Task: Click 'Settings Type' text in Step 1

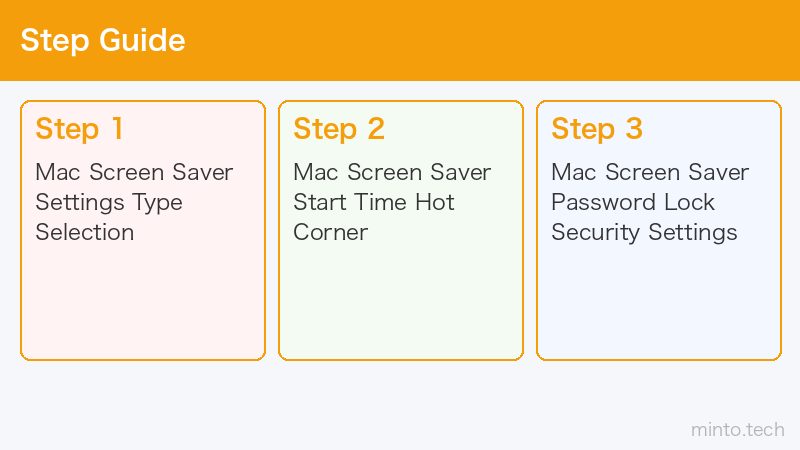Action: tap(109, 203)
